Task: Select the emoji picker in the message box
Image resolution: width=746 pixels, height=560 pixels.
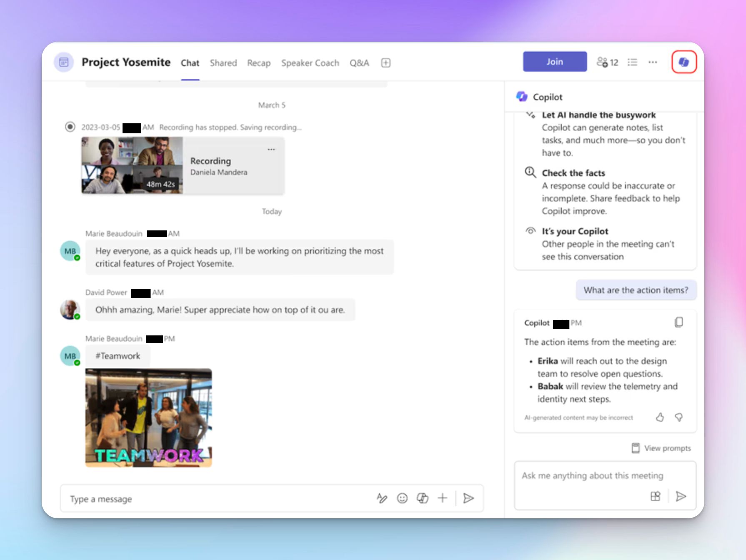Action: (x=402, y=498)
